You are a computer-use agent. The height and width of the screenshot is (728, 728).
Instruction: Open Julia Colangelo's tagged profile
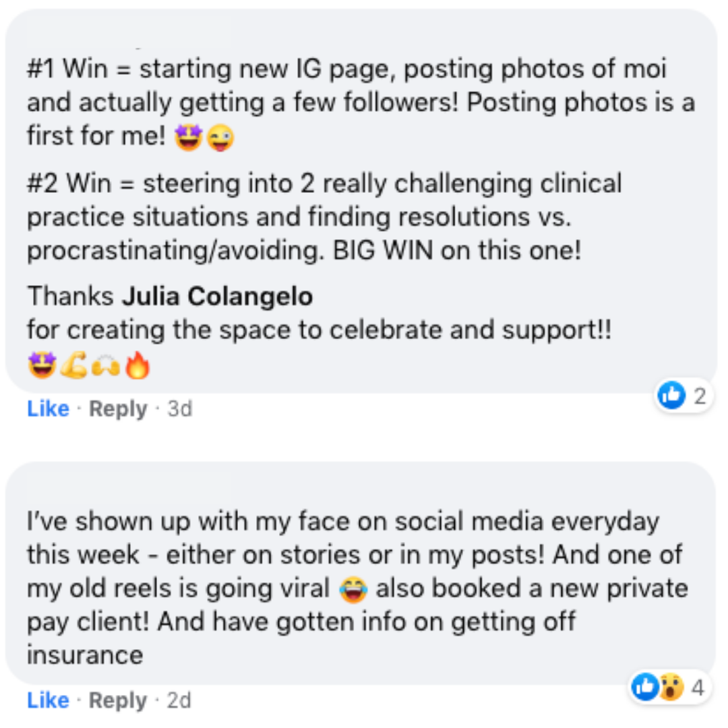click(x=217, y=296)
